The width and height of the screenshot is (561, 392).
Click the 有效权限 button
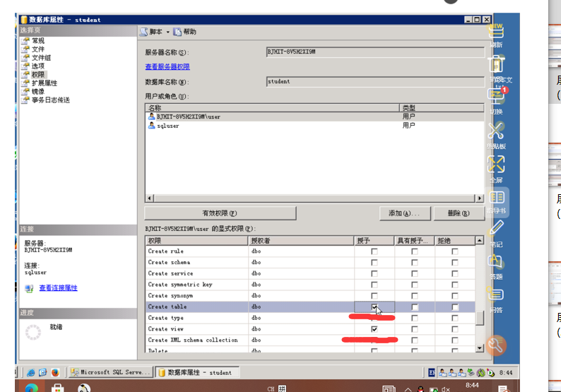coord(220,213)
